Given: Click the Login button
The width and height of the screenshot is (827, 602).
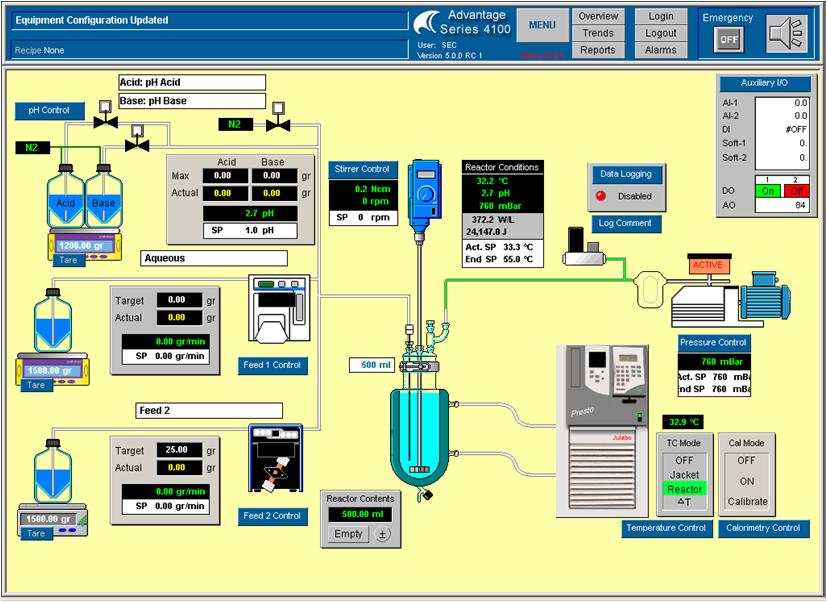Looking at the screenshot, I should [x=661, y=16].
